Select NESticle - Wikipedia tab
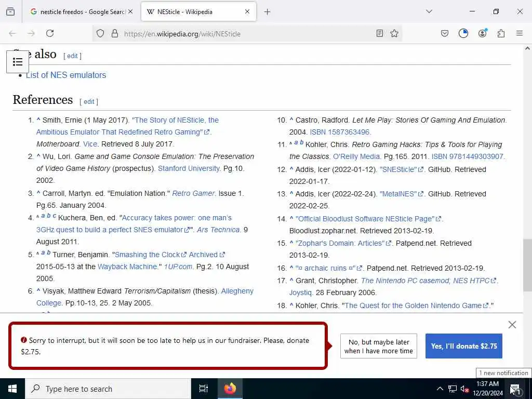 coord(198,11)
